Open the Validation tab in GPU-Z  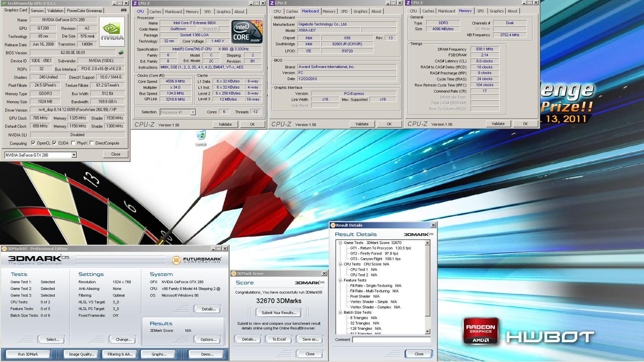tap(55, 10)
